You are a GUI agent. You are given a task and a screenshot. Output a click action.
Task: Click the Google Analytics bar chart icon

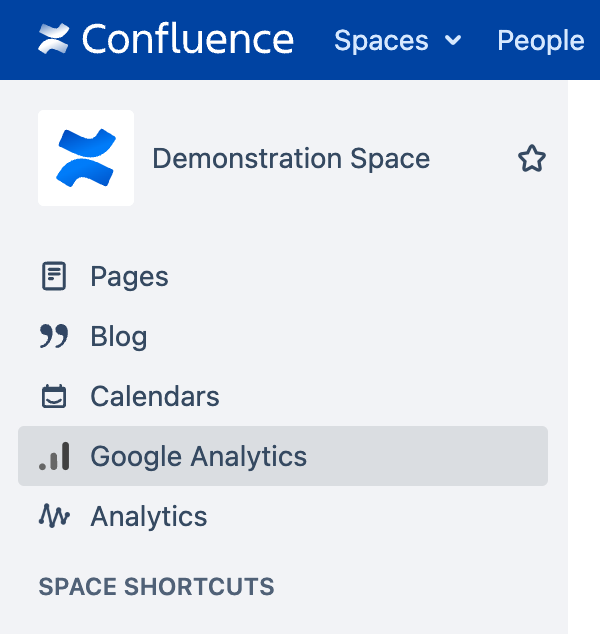tap(53, 456)
